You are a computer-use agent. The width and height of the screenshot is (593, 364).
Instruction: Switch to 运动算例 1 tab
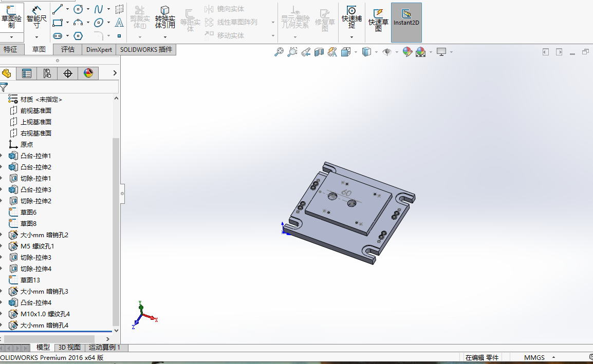click(104, 348)
